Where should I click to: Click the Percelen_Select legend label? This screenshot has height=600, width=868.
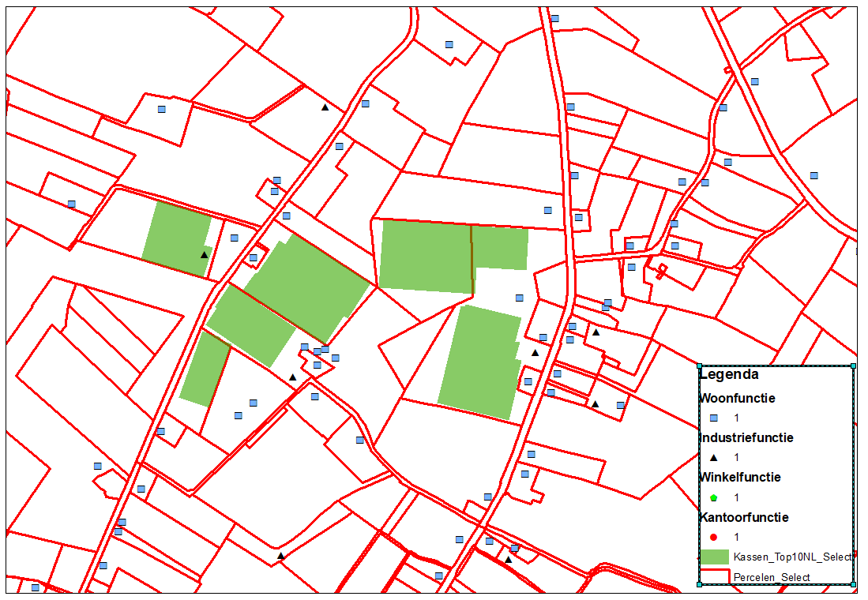coord(772,577)
